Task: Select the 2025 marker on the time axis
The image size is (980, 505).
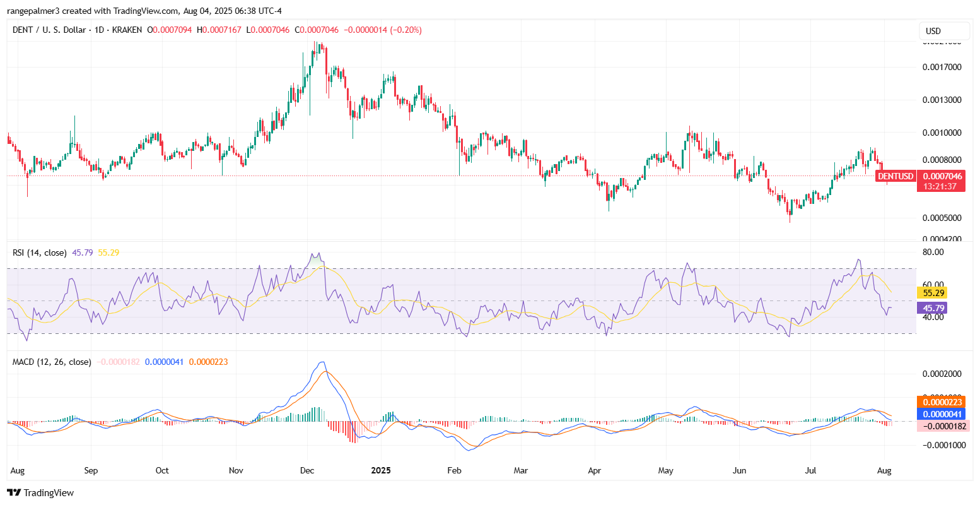Action: pos(381,470)
